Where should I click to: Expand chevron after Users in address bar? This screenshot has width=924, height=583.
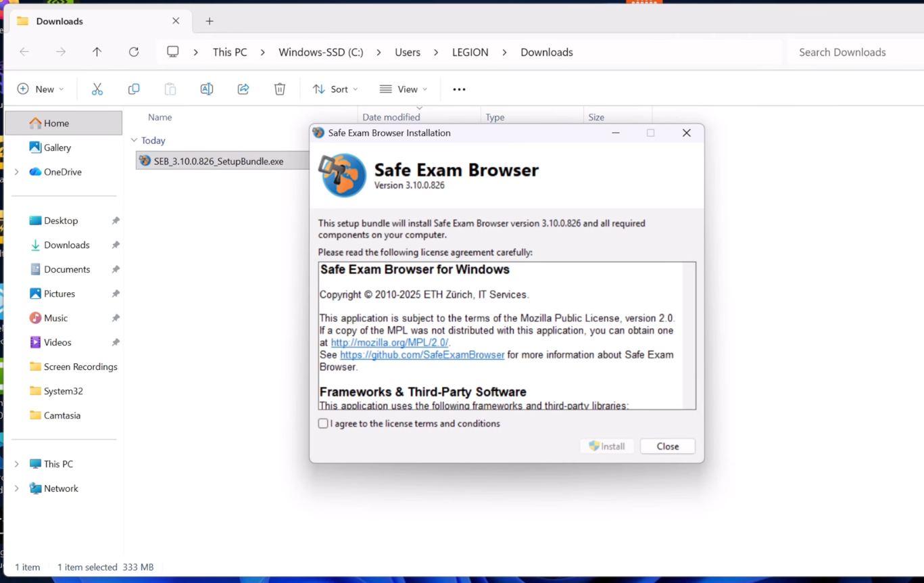click(x=436, y=52)
